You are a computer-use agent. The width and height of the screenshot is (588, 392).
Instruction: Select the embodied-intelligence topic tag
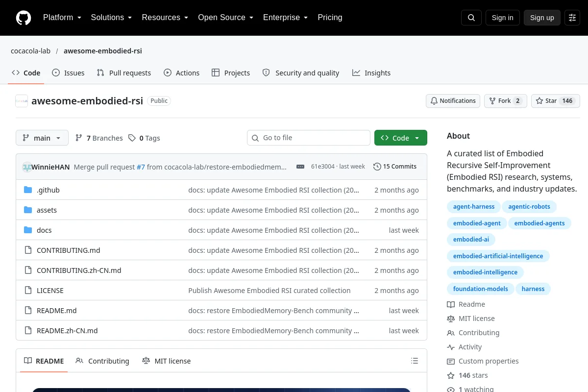[485, 272]
